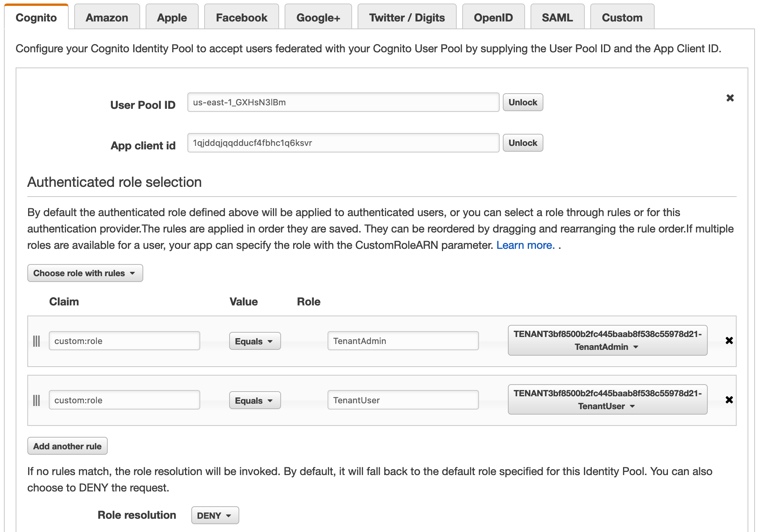
Task: Open Equals dropdown in TenantUser rule
Action: click(x=255, y=401)
